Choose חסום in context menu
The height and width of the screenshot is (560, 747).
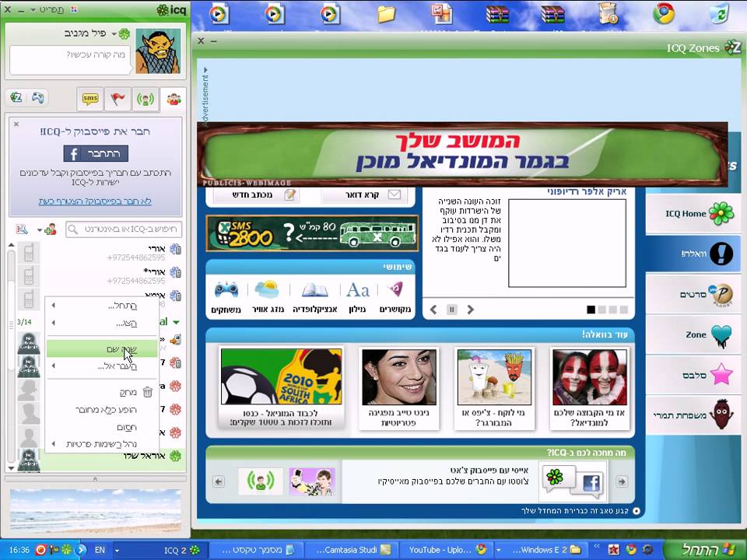click(102, 427)
